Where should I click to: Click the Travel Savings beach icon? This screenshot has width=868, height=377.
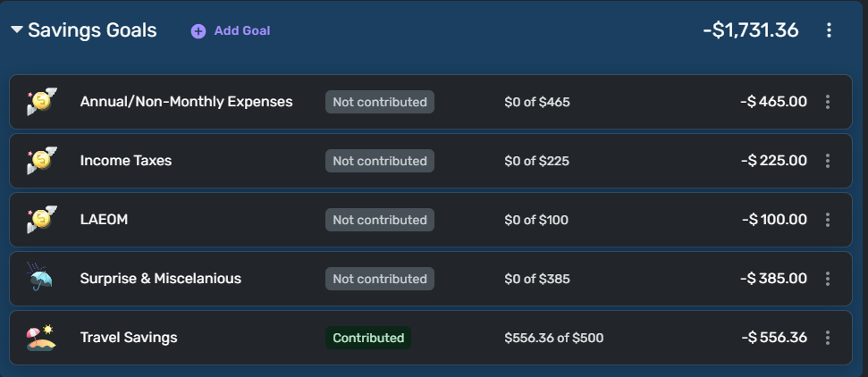point(41,338)
